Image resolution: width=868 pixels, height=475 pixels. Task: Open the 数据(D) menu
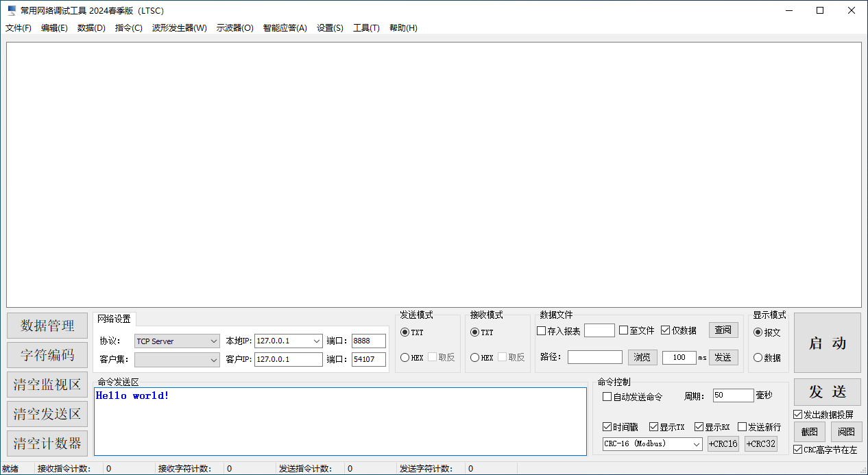click(x=91, y=28)
